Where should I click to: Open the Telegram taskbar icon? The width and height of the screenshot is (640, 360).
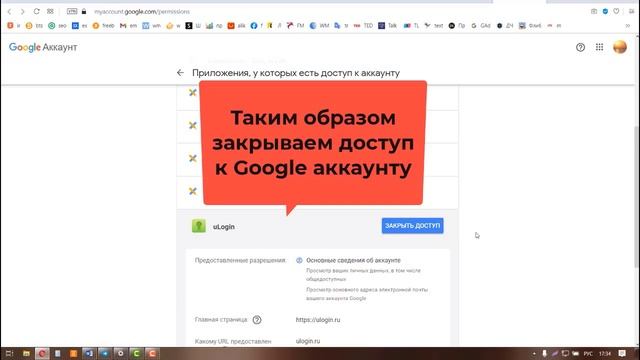pyautogui.click(x=105, y=353)
